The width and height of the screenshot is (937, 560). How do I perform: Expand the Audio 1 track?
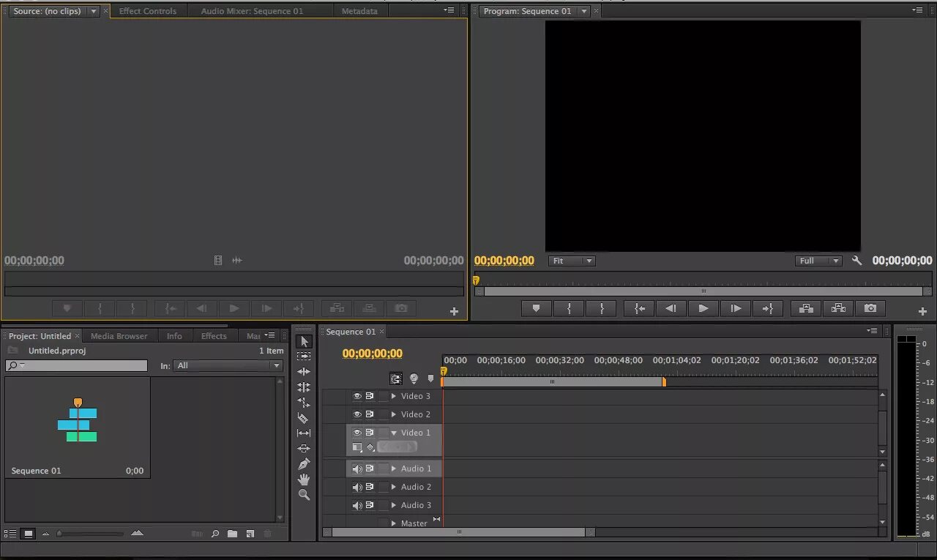click(x=393, y=468)
